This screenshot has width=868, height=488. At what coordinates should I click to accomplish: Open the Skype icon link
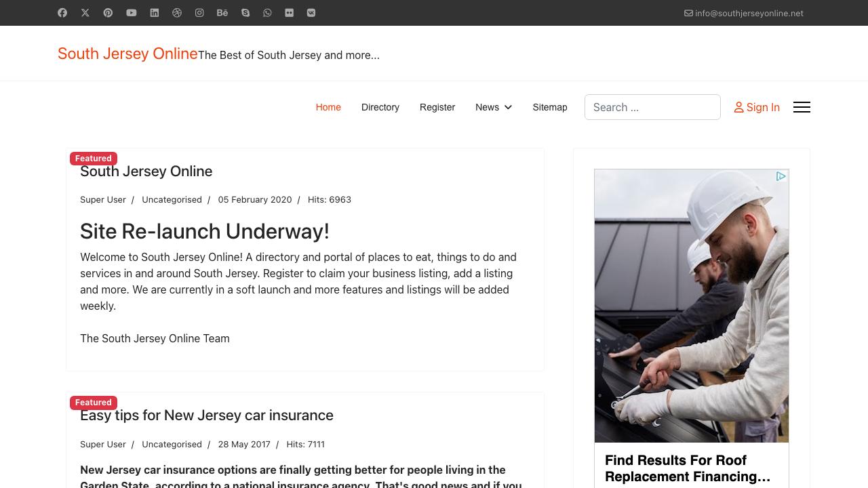tap(245, 13)
